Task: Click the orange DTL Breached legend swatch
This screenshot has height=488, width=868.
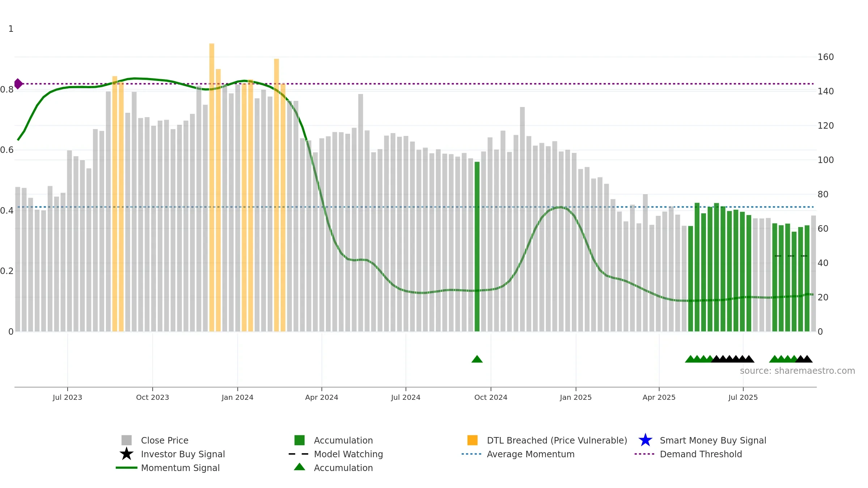Action: [472, 440]
